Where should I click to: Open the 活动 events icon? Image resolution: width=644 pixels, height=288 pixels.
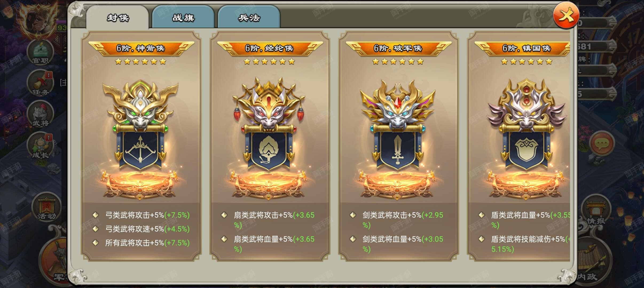tap(46, 207)
